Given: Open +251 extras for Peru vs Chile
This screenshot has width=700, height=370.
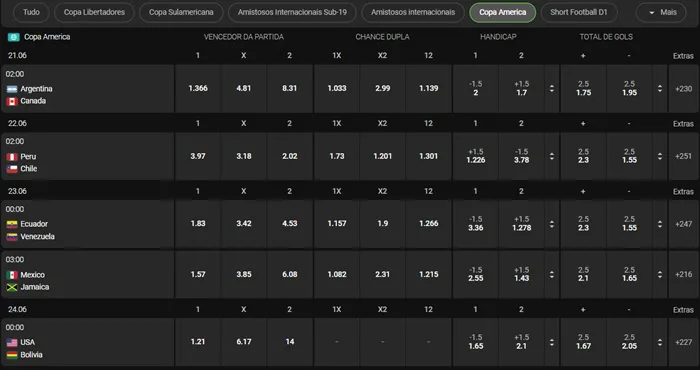Looking at the screenshot, I should pyautogui.click(x=683, y=156).
